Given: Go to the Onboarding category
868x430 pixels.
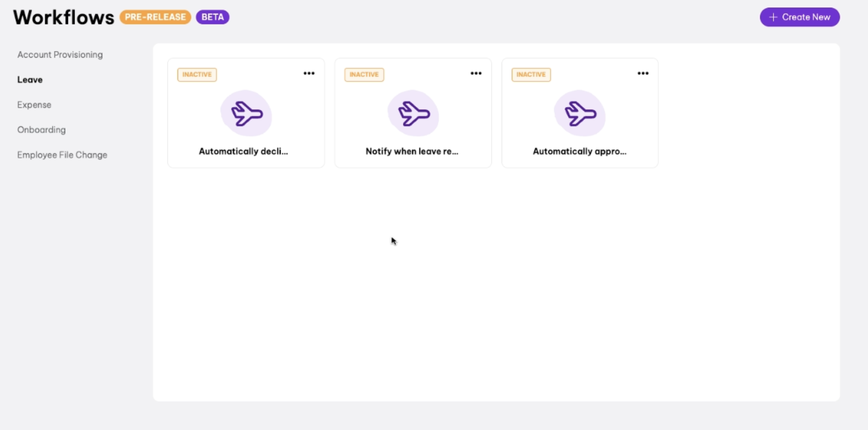Looking at the screenshot, I should pyautogui.click(x=42, y=130).
